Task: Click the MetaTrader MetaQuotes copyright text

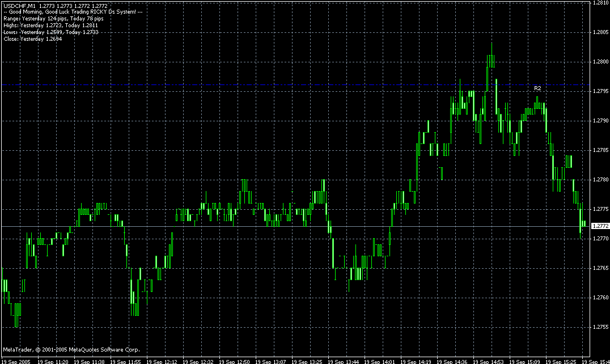Action: pyautogui.click(x=71, y=350)
